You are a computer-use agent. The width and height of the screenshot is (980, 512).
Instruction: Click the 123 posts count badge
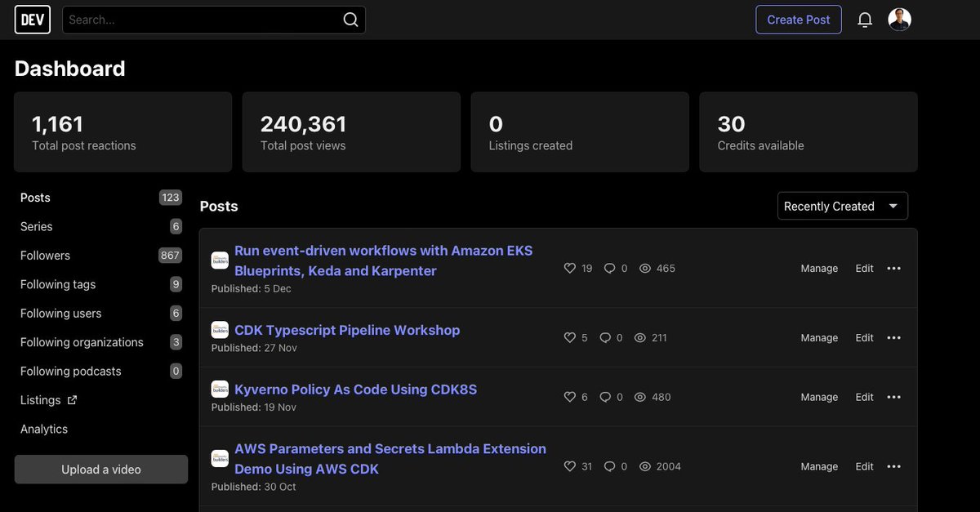[x=170, y=198]
